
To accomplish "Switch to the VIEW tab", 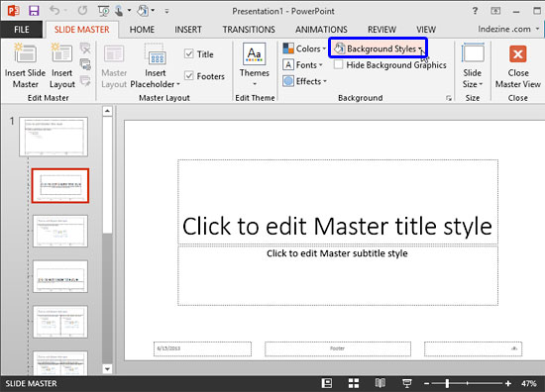I will click(x=426, y=30).
